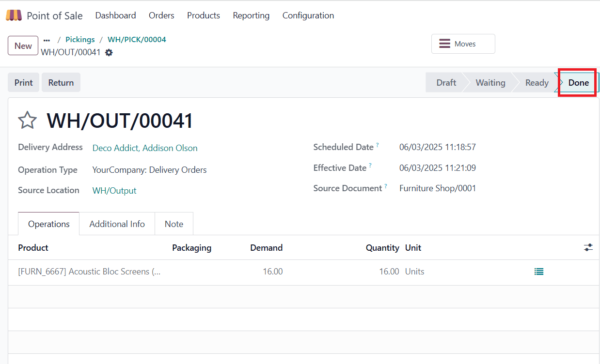The width and height of the screenshot is (600, 364).
Task: Click the Waiting status stage
Action: point(490,82)
